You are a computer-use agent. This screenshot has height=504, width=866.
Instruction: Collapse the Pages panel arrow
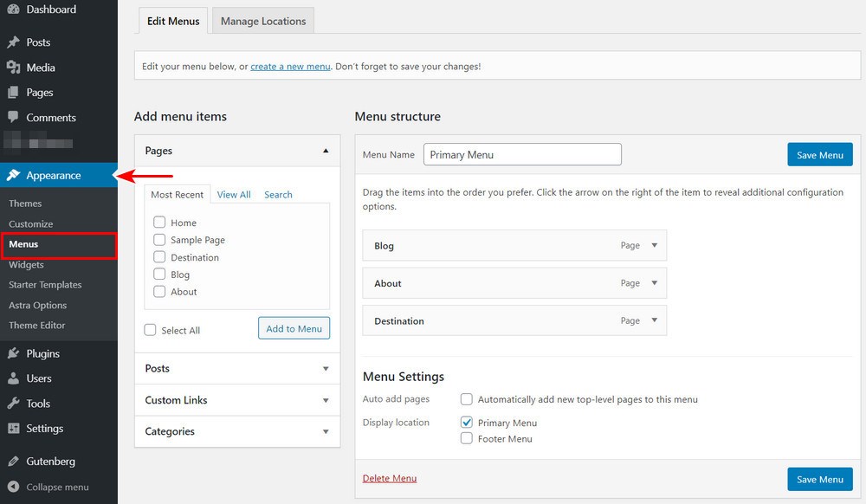pos(326,151)
